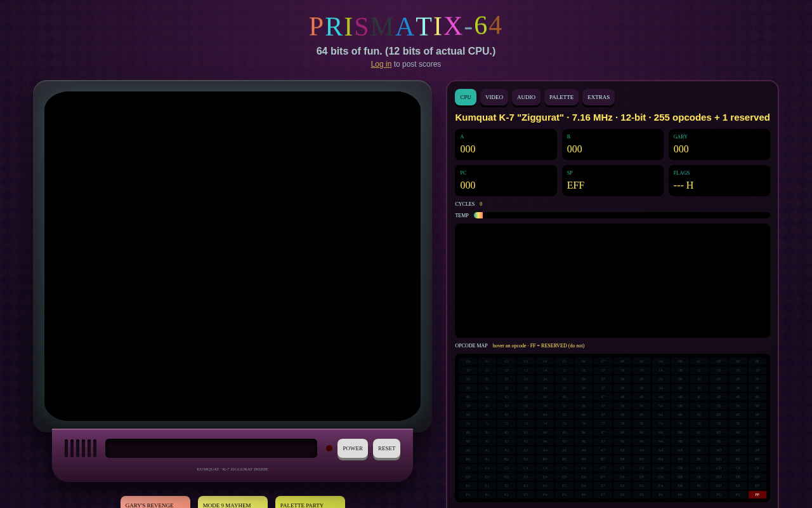
Task: Click the cartridge slot on the console
Action: coord(211,448)
